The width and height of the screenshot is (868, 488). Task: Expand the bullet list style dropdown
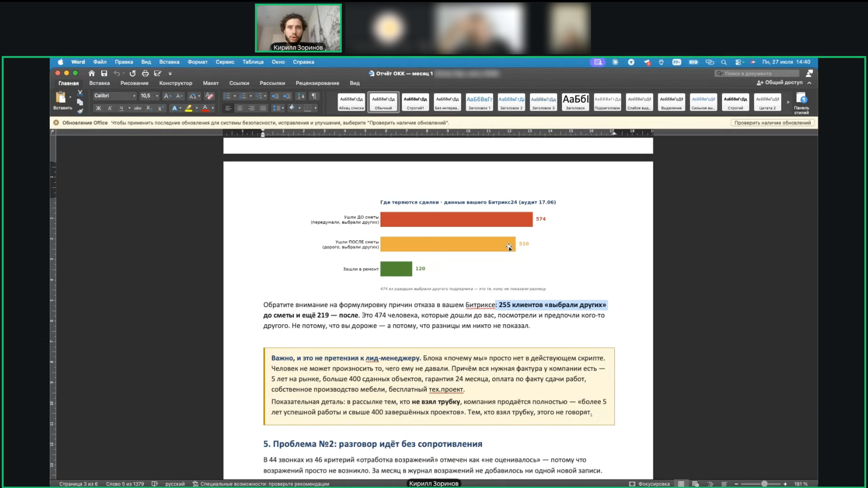(x=235, y=96)
